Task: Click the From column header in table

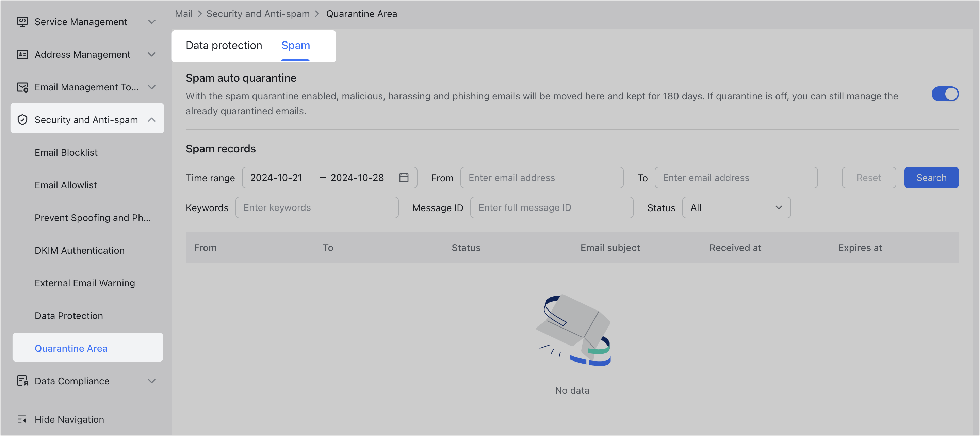Action: (205, 248)
